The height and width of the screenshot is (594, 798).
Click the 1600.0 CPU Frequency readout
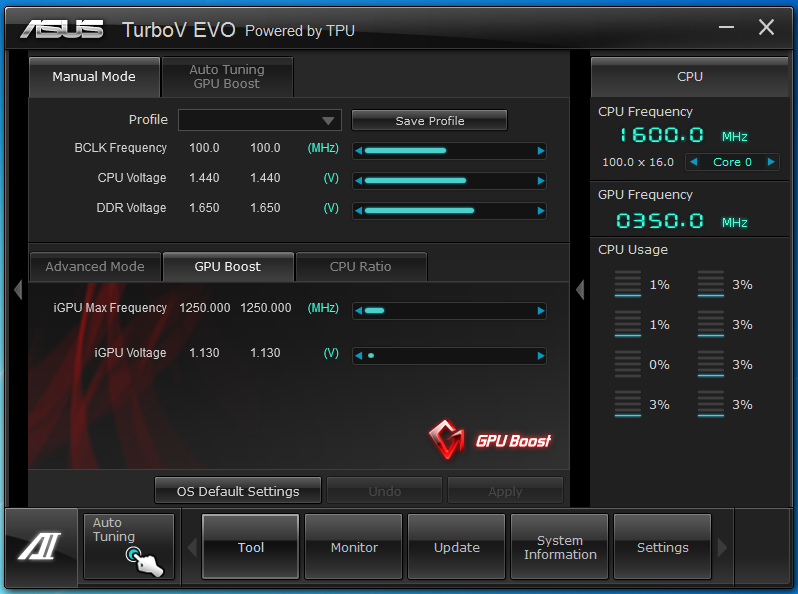[x=662, y=135]
